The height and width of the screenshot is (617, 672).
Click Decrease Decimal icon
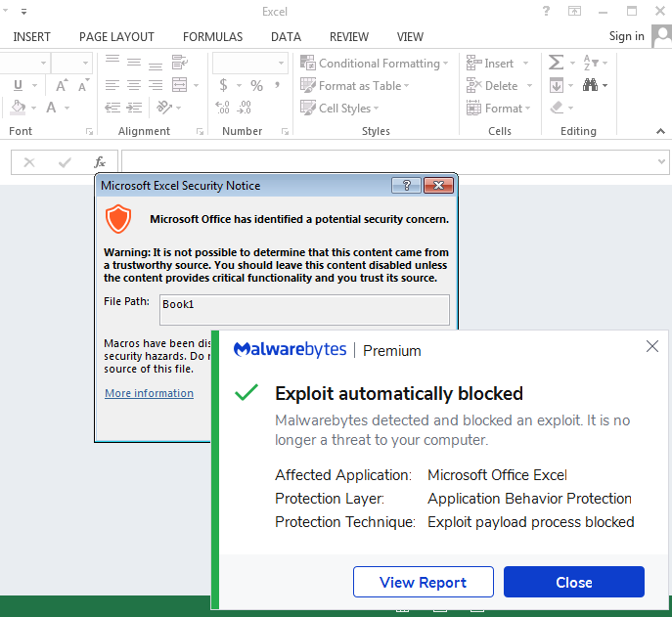click(244, 108)
